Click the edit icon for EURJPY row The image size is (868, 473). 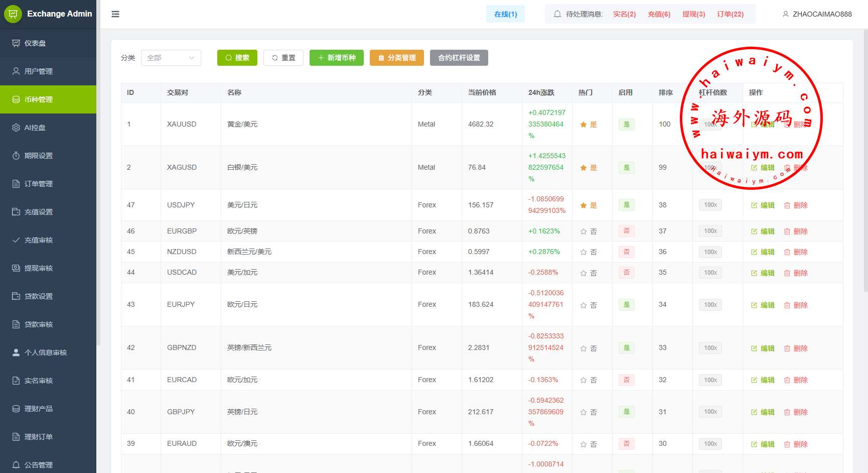pyautogui.click(x=754, y=305)
